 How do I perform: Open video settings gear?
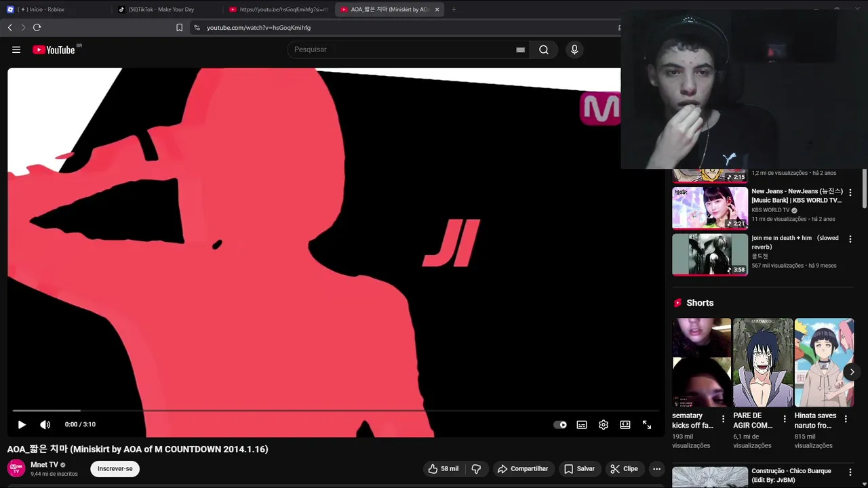pos(604,425)
